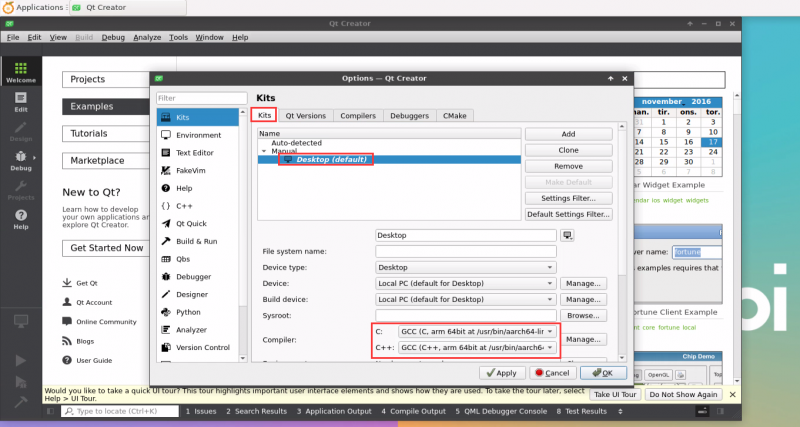Click the kit icon button beside the Desktop name
The width and height of the screenshot is (800, 427).
[568, 235]
